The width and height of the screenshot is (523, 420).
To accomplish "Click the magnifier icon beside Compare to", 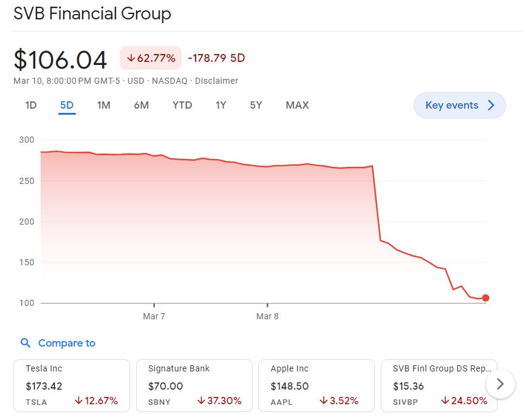I will pyautogui.click(x=26, y=343).
